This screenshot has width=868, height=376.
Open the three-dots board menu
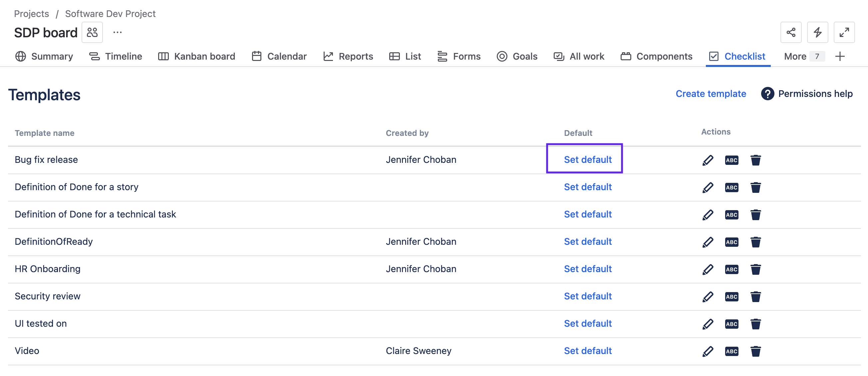point(117,33)
